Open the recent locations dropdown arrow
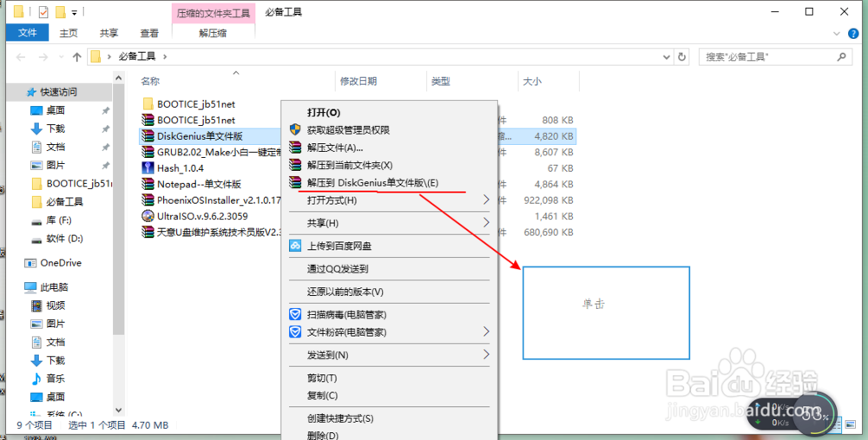Viewport: 868px width, 440px height. 61,56
